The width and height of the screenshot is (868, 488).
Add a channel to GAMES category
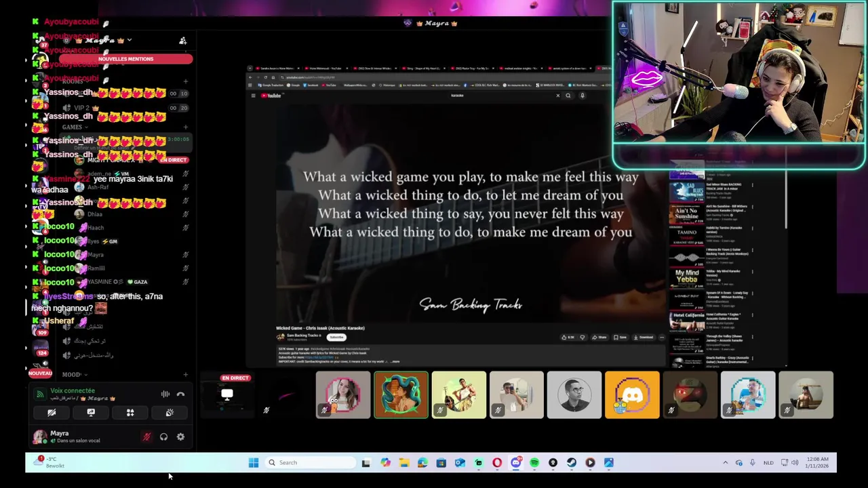[185, 127]
